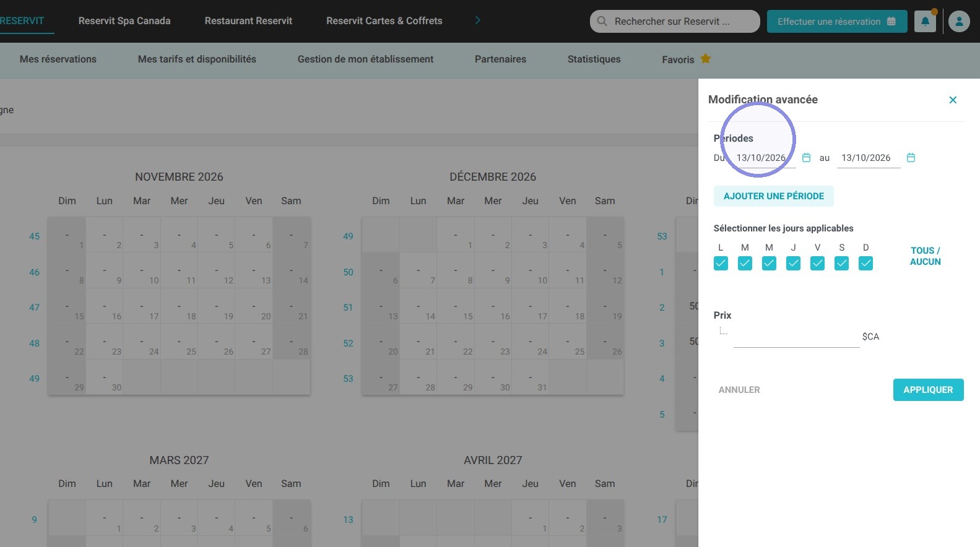Uncheck the L (lundi) checkbox

click(721, 264)
